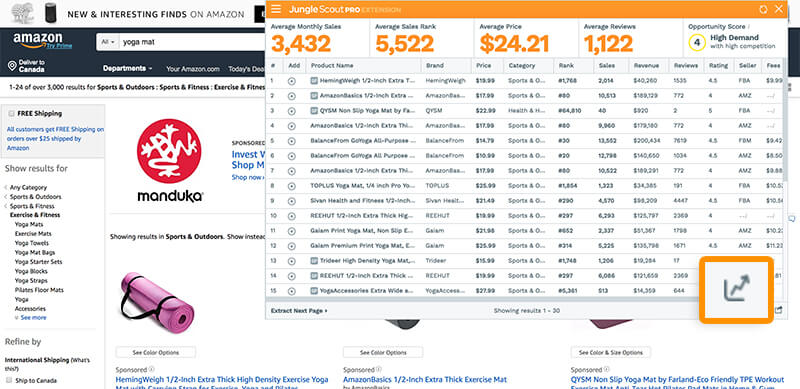The width and height of the screenshot is (800, 389).
Task: Click add icon for BalanceFrom $14.79 row
Action: point(291,140)
